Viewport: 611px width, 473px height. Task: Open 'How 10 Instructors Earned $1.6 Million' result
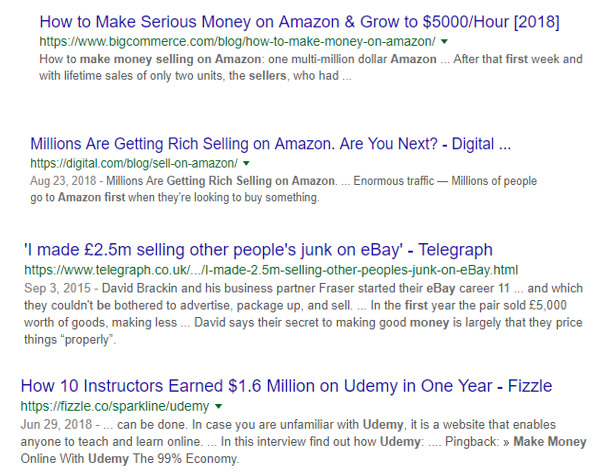(286, 385)
